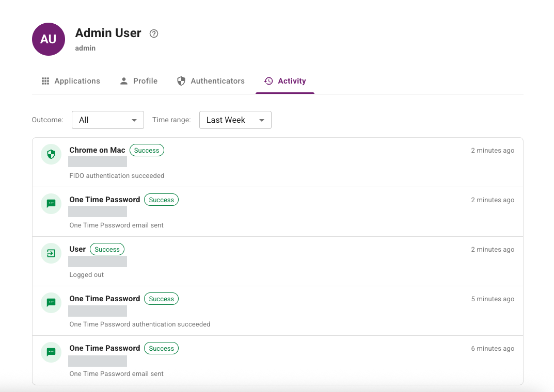Click Success badge on Chrome on Mac
This screenshot has width=554, height=392.
click(147, 150)
